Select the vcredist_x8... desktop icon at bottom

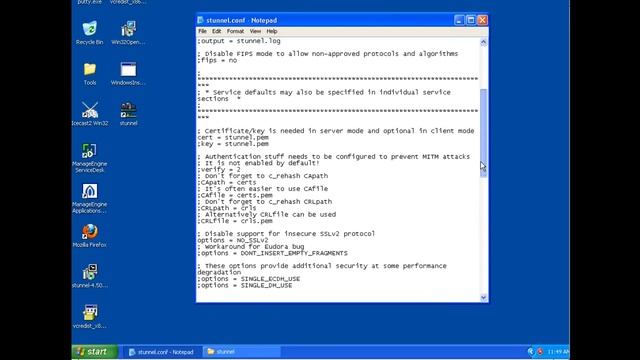pyautogui.click(x=90, y=316)
